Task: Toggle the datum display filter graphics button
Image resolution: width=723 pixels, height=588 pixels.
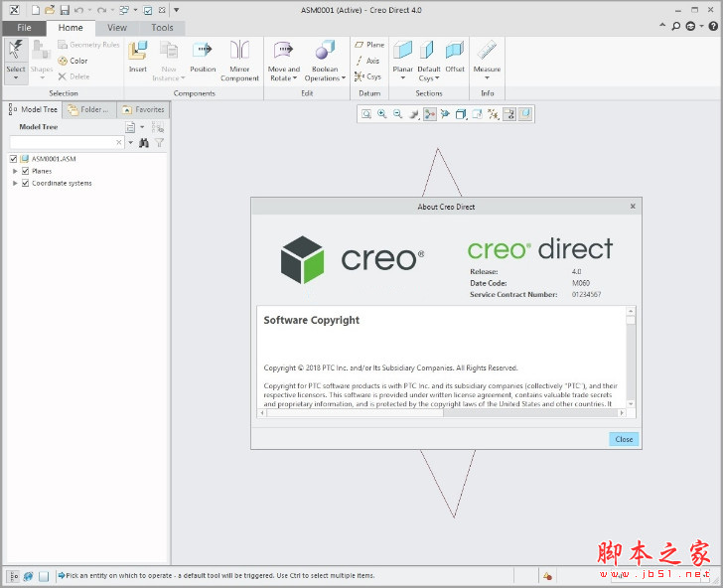Action: [493, 114]
